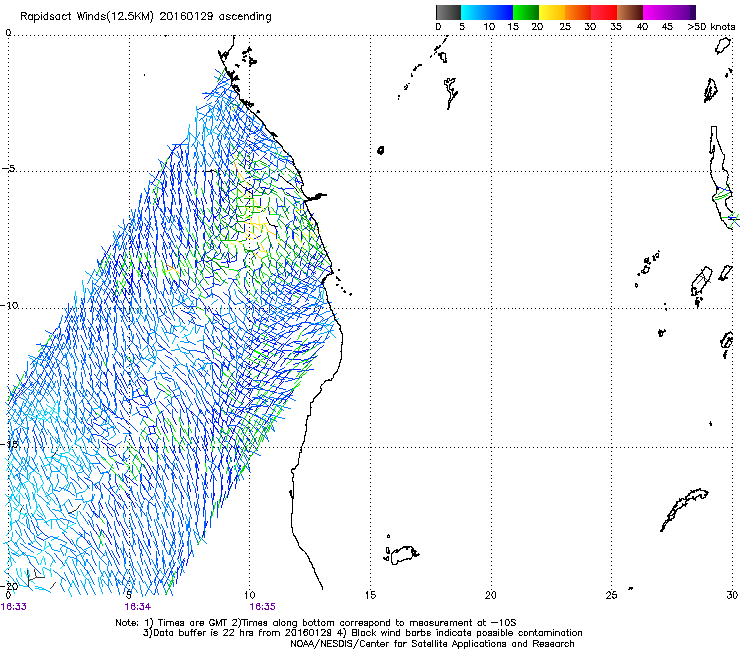Click the '>50 knots' legend label
The width and height of the screenshot is (740, 650).
(x=711, y=27)
